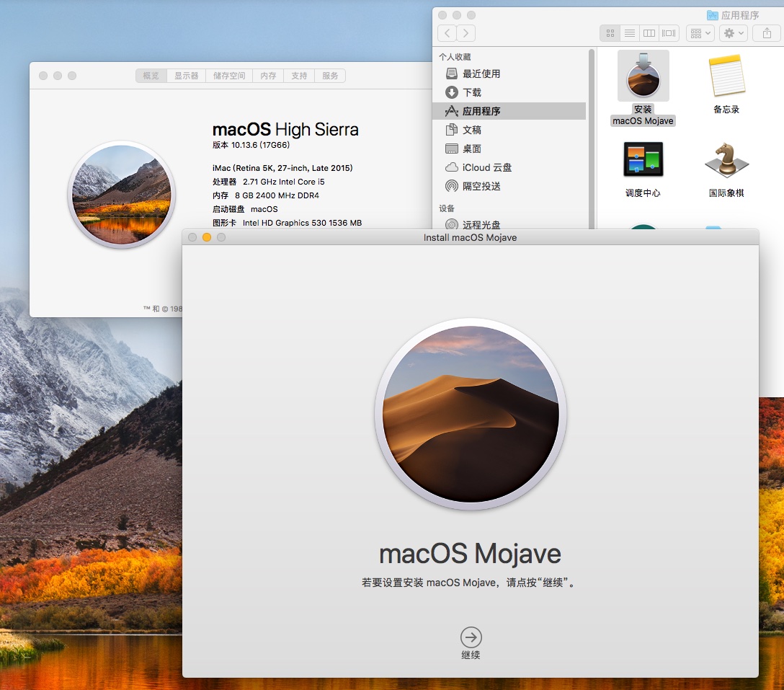Switch to list view in Finder

coord(629,33)
